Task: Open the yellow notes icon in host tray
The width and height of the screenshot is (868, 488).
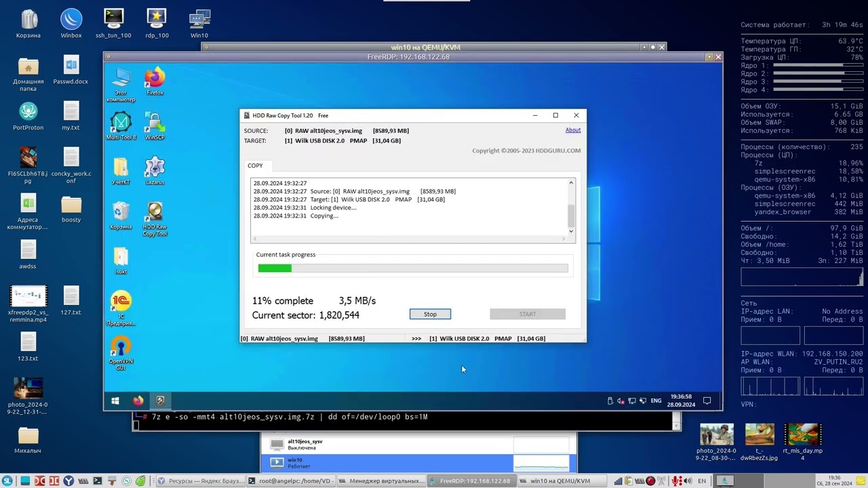Action: (x=860, y=481)
